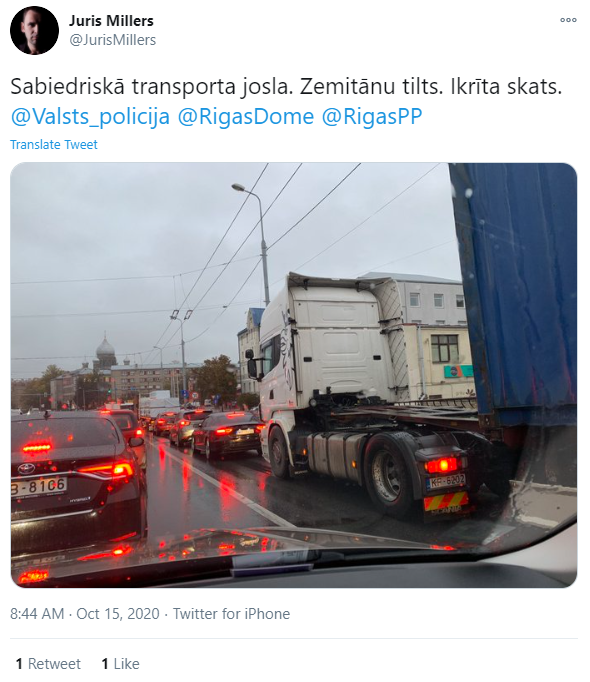Click Translate Tweet
590x682 pixels.
(54, 144)
